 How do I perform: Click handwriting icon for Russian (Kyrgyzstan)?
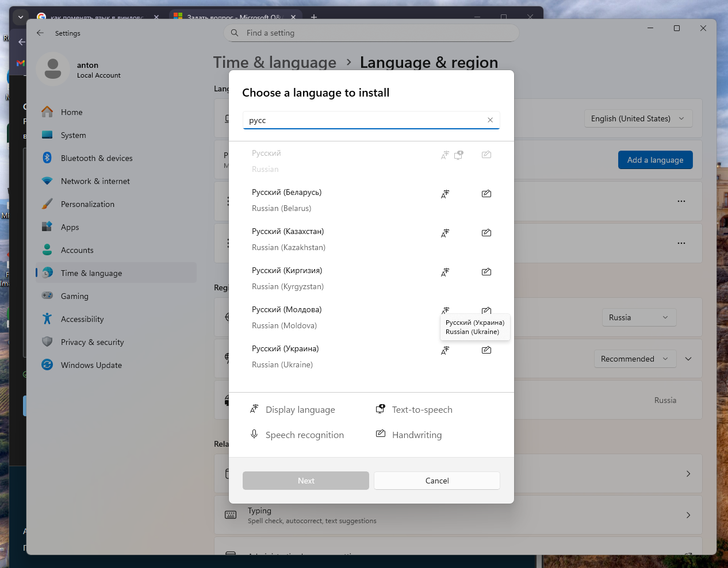[486, 272]
